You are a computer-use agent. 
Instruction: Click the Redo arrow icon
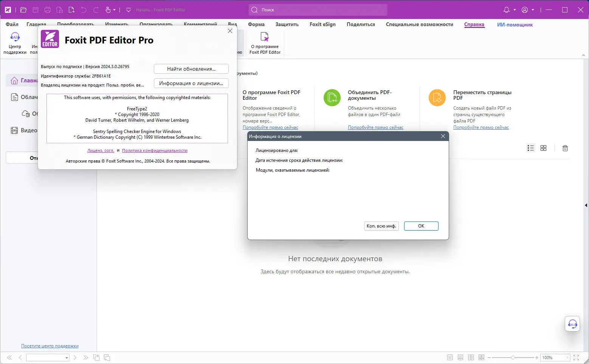tap(96, 10)
